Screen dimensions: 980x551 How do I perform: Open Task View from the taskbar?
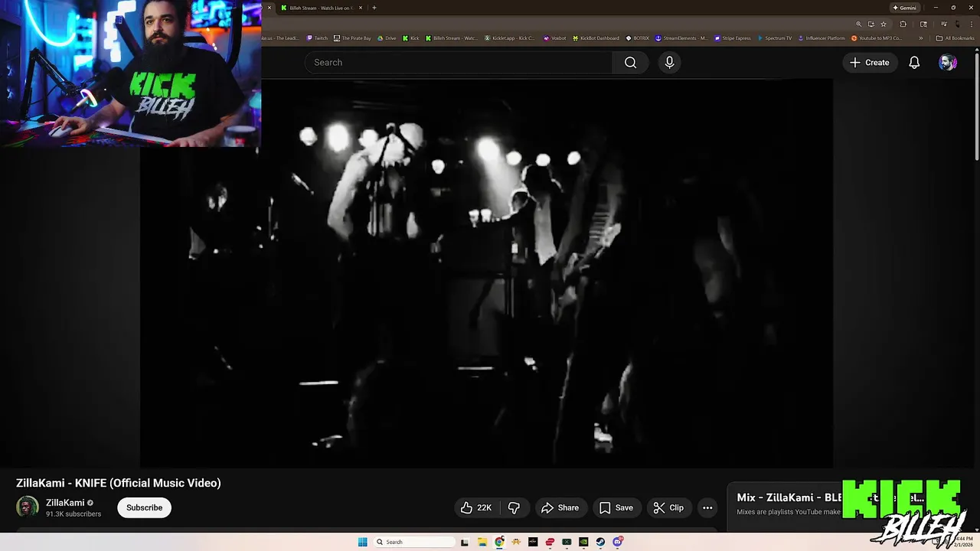pos(465,542)
